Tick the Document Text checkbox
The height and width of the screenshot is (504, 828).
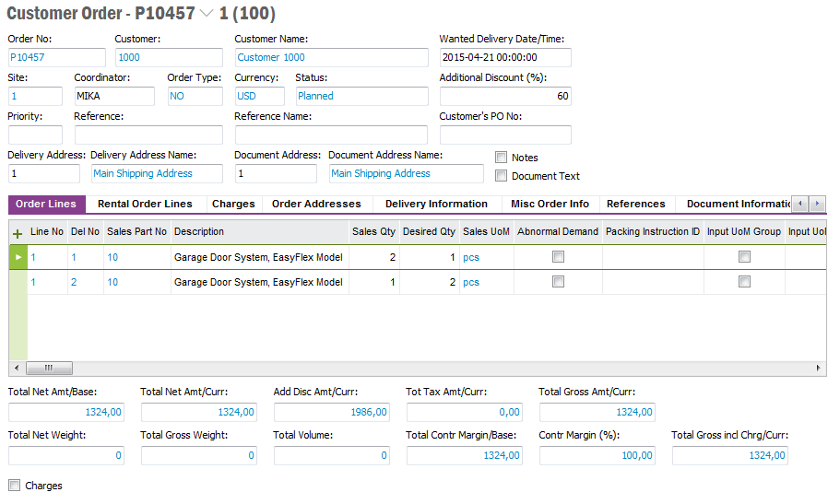coord(502,176)
